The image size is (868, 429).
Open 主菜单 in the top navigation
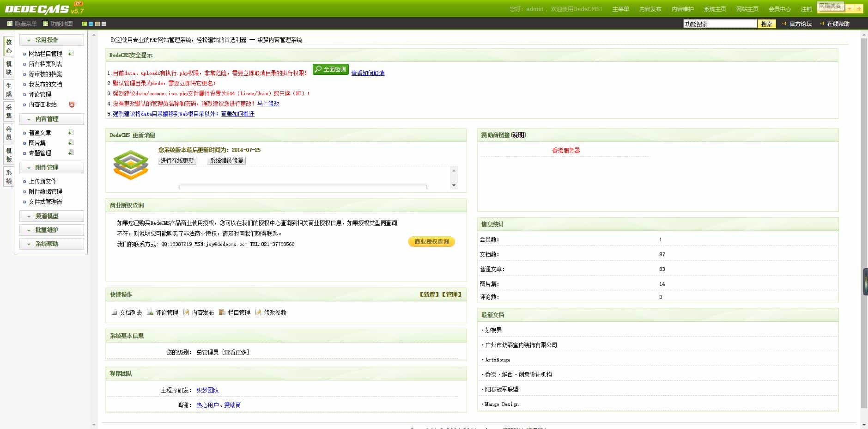click(620, 9)
